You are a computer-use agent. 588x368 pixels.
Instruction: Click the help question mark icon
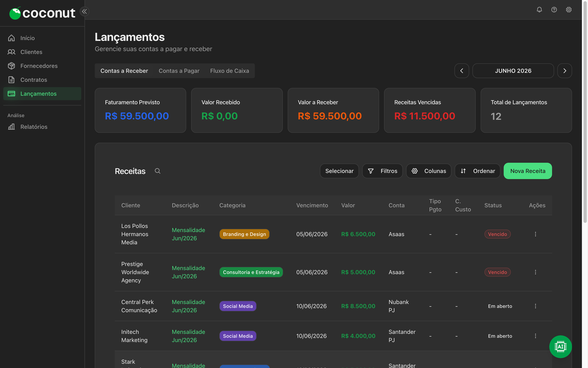pos(554,10)
